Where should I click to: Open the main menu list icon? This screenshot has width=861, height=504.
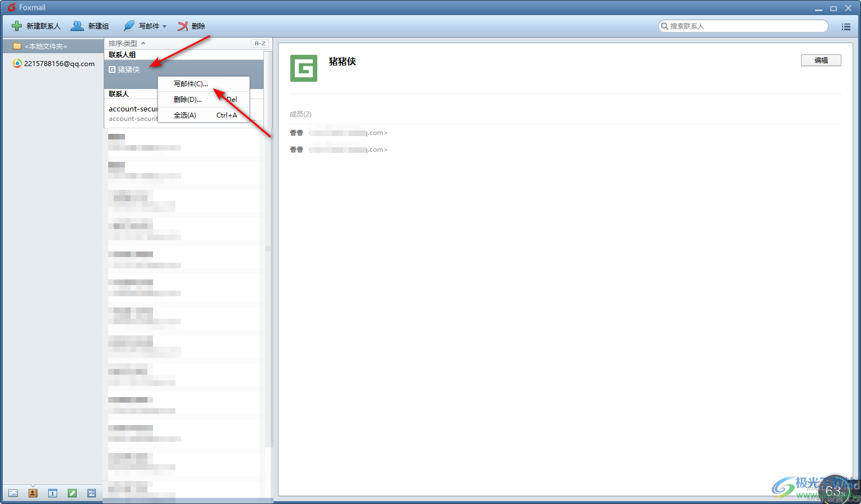pyautogui.click(x=846, y=26)
